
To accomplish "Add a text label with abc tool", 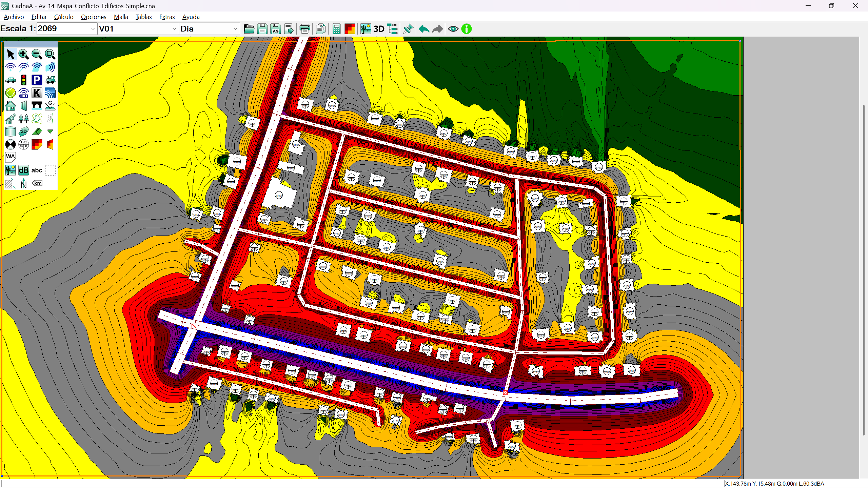I will pos(37,170).
